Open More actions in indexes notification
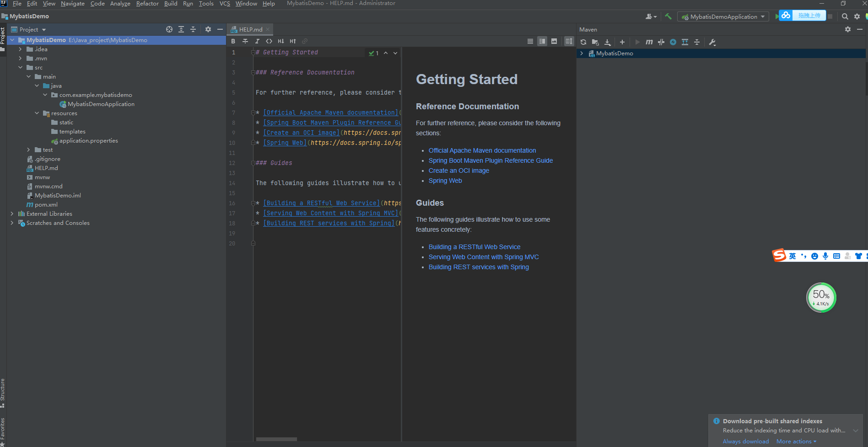This screenshot has height=447, width=868. click(796, 442)
